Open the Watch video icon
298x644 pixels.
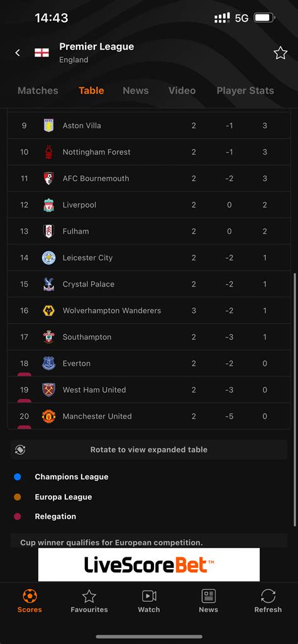tap(149, 596)
